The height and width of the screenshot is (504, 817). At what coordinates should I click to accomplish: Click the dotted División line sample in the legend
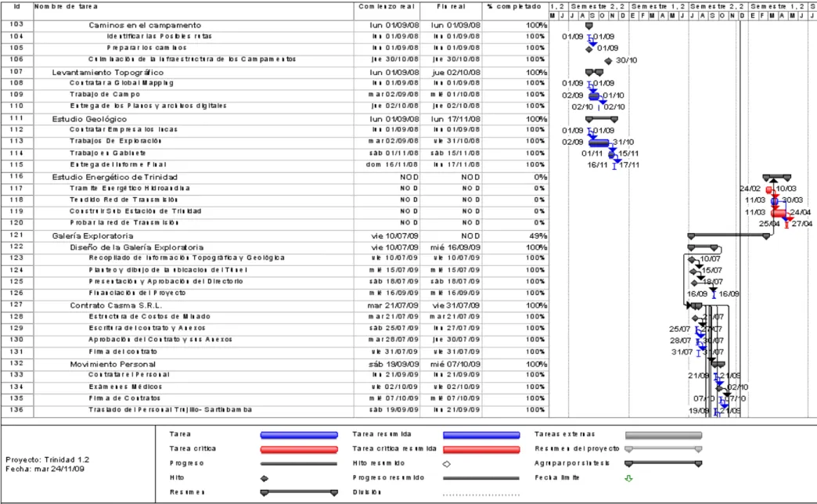click(481, 495)
